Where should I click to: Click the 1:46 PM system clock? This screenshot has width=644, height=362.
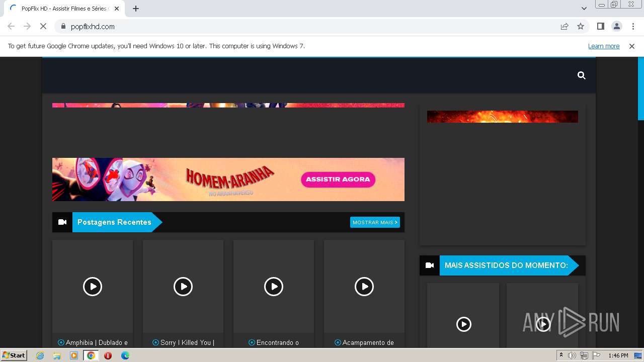(x=618, y=355)
